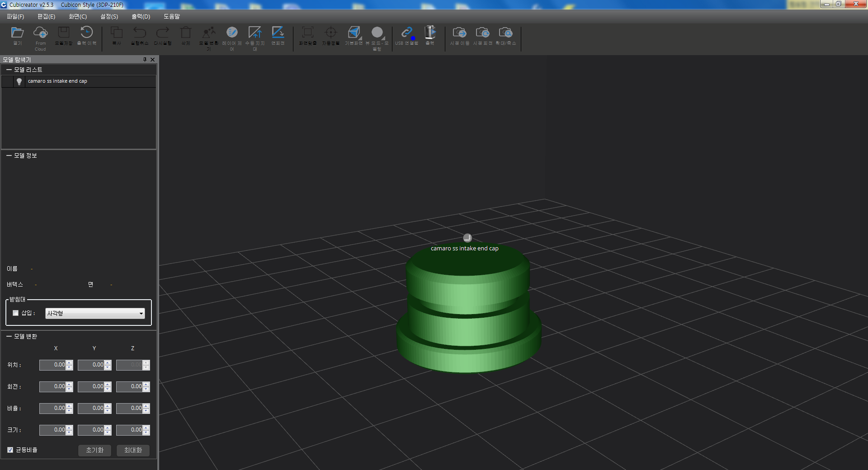The height and width of the screenshot is (470, 868).
Task: Click 크기 Z size input field
Action: pos(129,430)
